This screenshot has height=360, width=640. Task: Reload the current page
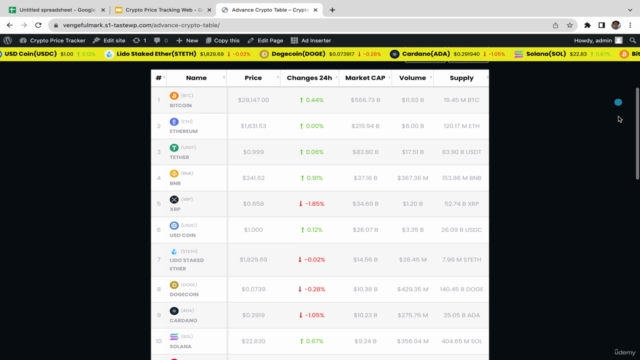pyautogui.click(x=38, y=25)
